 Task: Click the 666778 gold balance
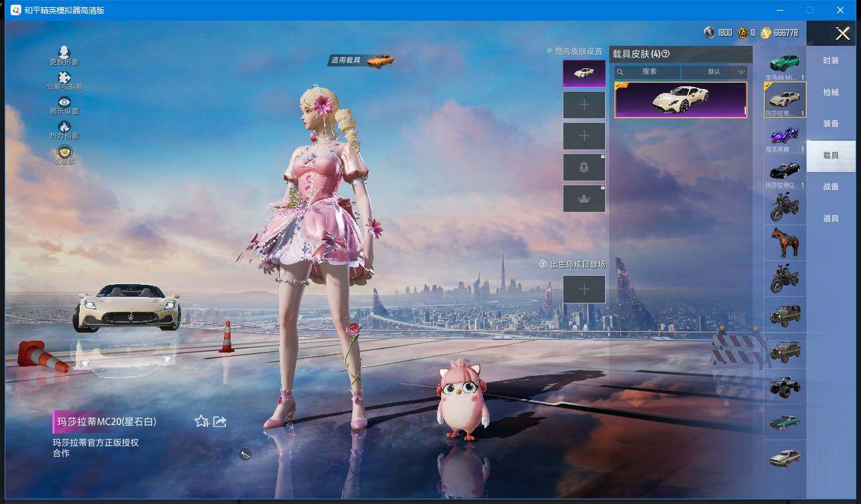(x=786, y=33)
